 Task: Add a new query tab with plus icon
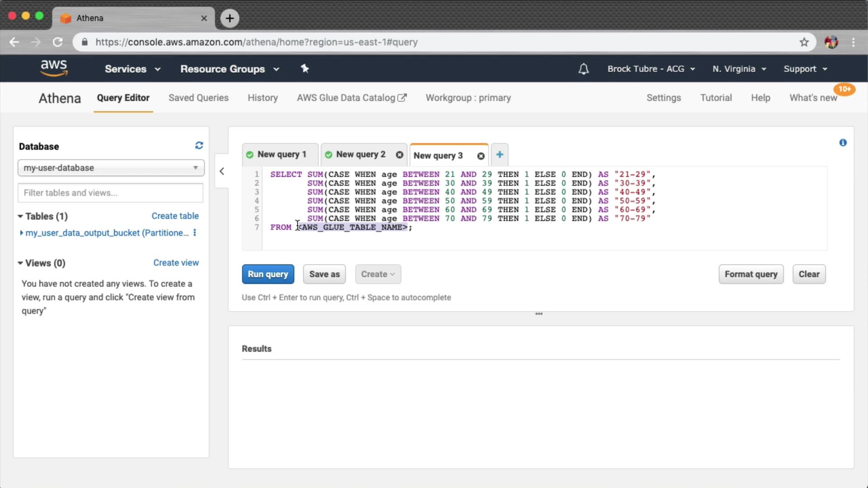tap(500, 155)
